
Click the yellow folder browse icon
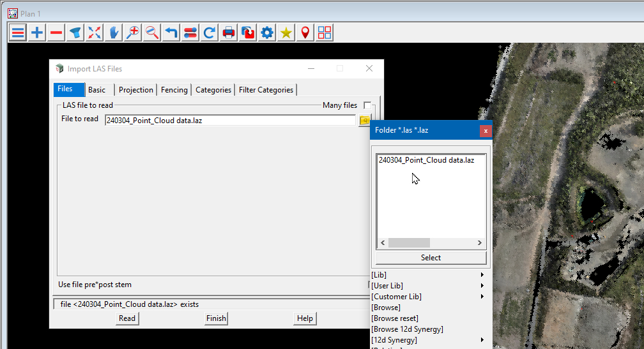364,120
